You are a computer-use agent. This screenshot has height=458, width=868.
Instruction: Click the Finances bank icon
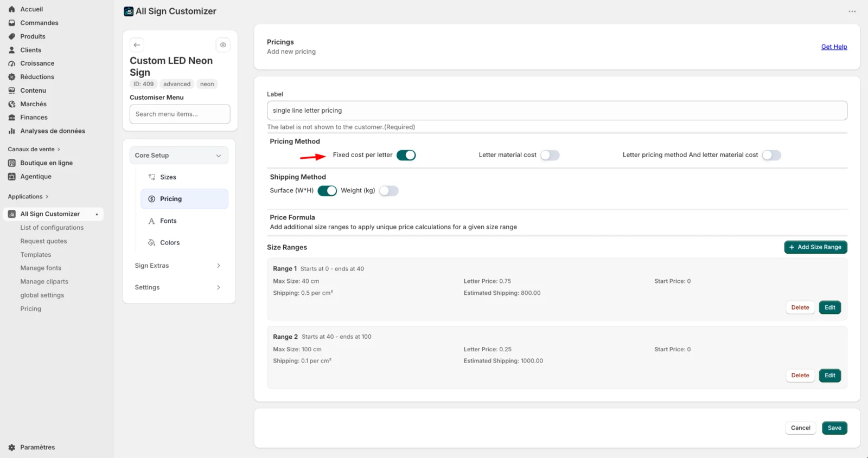(x=12, y=118)
